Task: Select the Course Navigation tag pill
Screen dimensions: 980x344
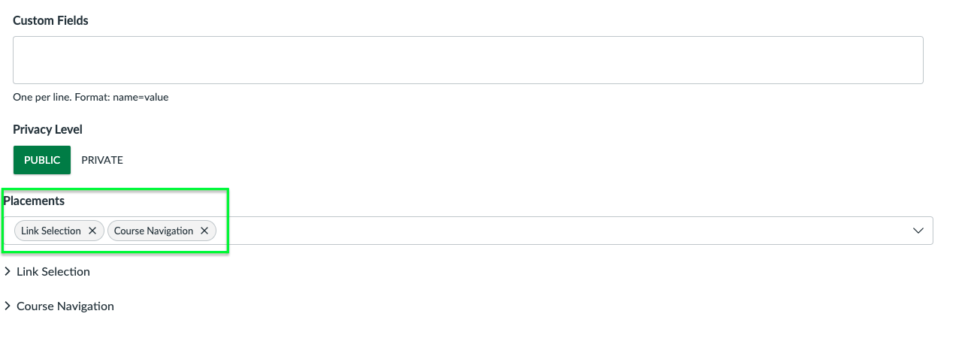Action: pos(162,231)
